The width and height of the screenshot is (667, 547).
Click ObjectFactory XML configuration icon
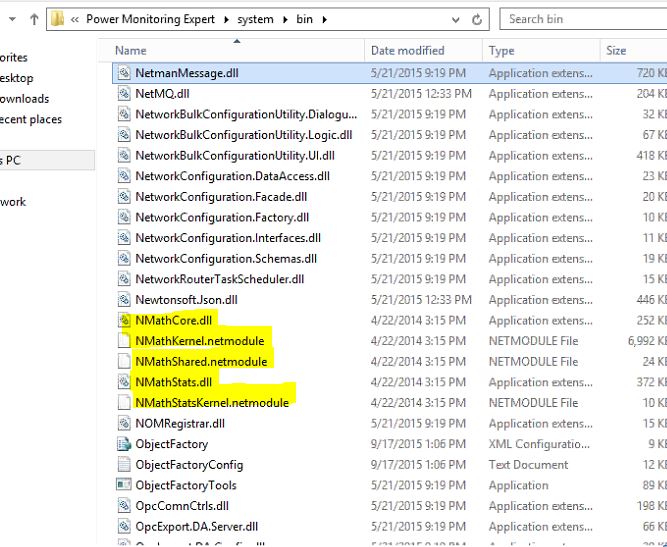click(x=124, y=444)
